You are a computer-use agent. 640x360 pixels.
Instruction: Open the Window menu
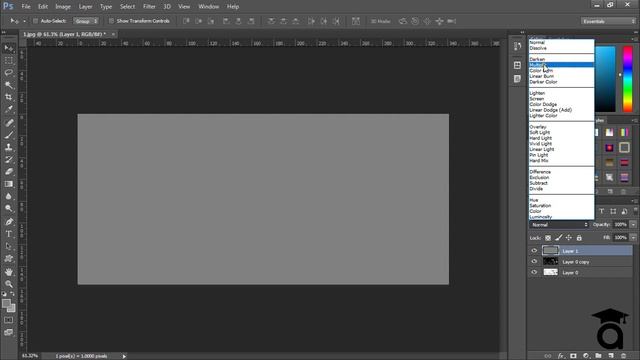coord(209,7)
